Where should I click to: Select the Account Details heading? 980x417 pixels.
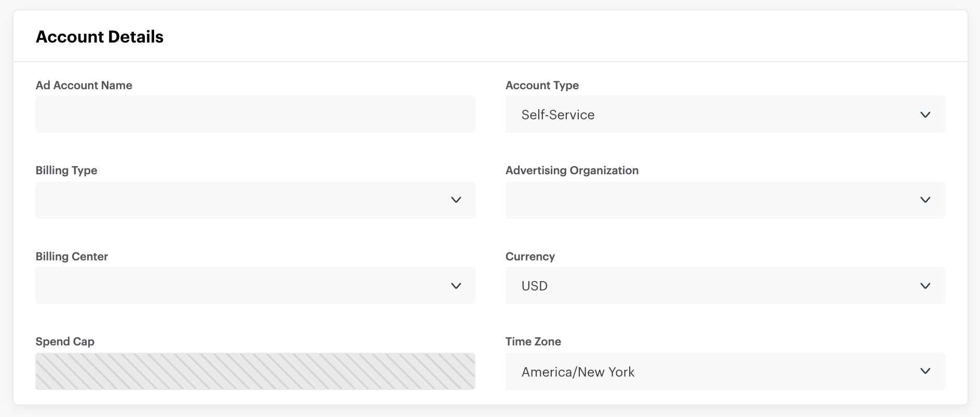click(99, 36)
